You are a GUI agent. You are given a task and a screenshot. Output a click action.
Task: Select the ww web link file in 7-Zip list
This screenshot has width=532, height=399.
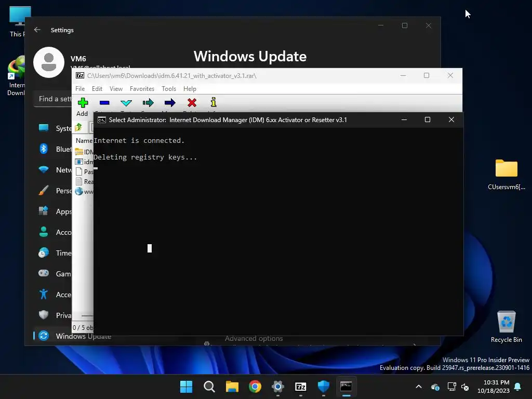[x=84, y=191]
